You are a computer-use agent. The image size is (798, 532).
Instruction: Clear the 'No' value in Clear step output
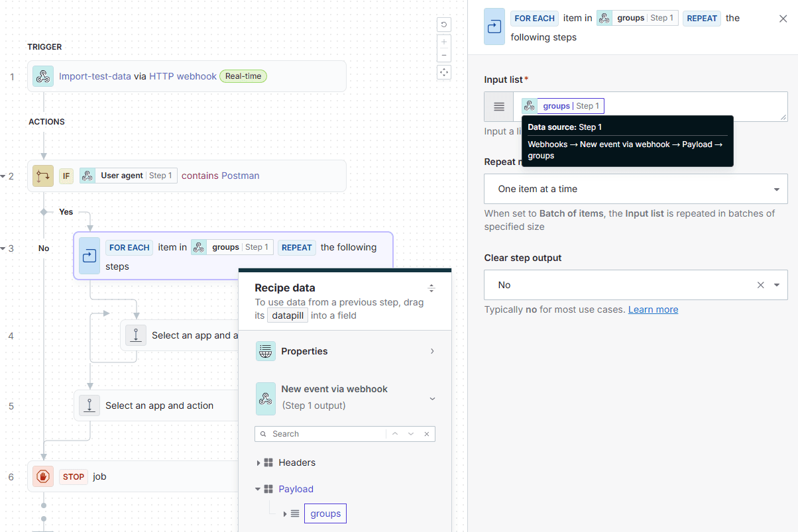coord(760,285)
